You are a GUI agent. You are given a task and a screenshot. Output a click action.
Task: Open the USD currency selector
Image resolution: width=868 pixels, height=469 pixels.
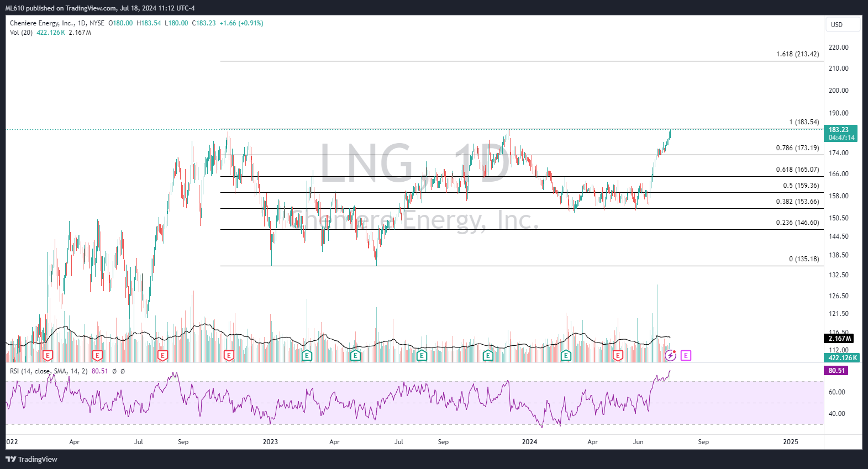(x=843, y=24)
